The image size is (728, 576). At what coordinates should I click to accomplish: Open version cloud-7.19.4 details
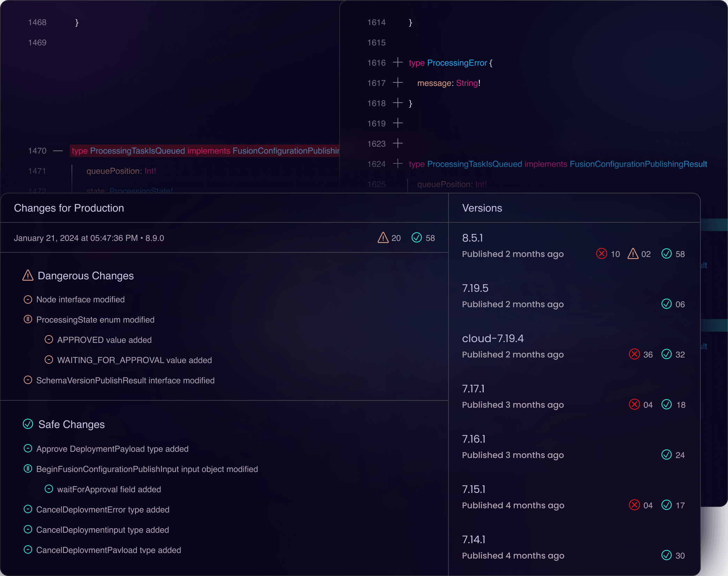[x=493, y=338]
